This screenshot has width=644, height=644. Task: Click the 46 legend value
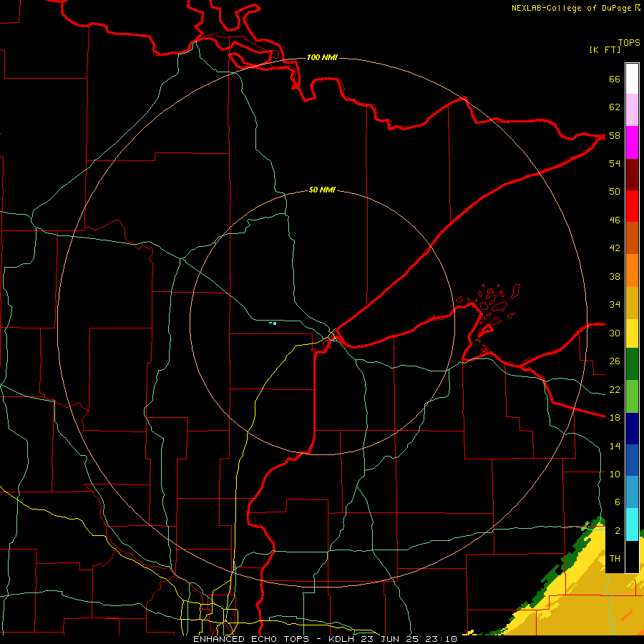pos(615,220)
